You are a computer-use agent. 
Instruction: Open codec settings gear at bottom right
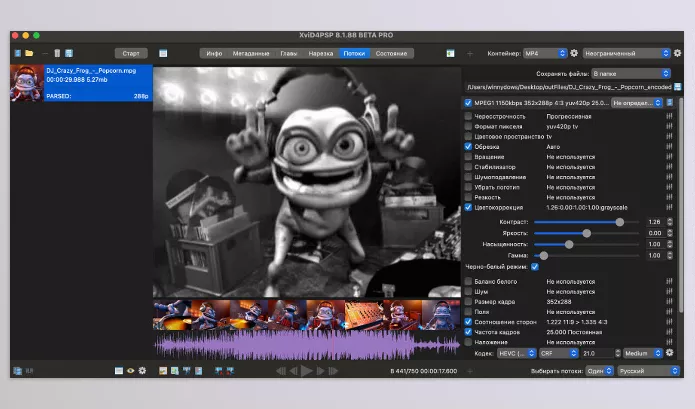tap(669, 352)
